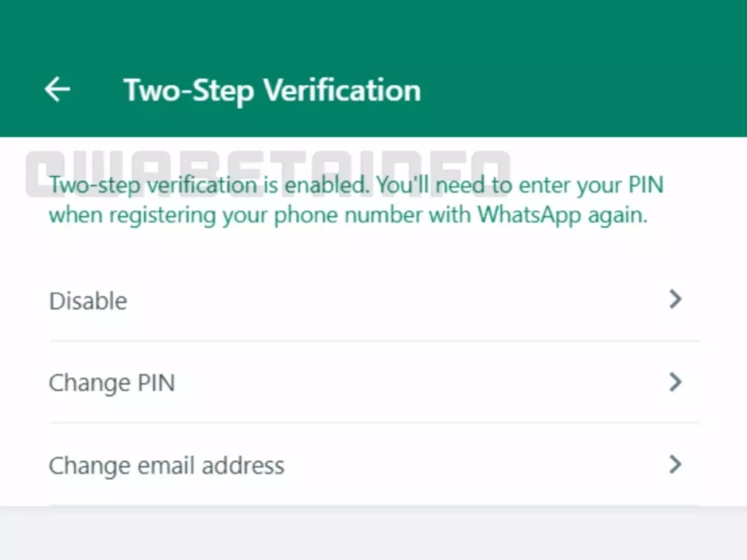Click the word PIN in the green description
Screen dimensions: 747x560
point(644,185)
